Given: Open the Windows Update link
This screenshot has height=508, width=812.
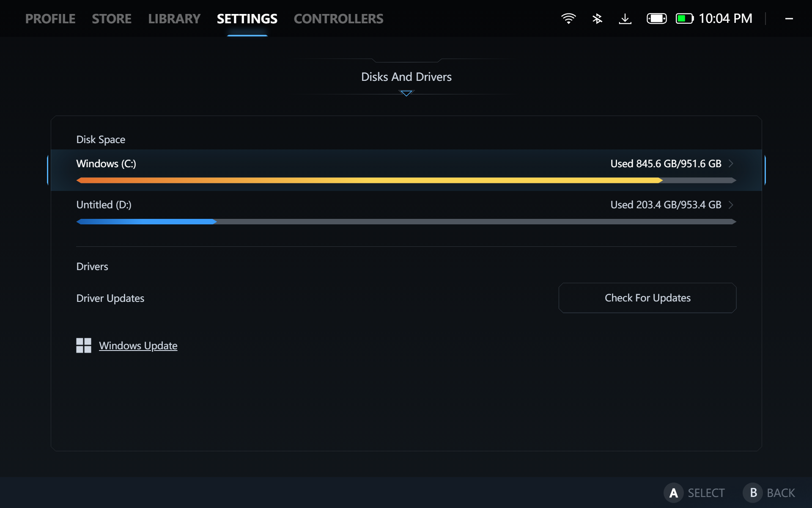Looking at the screenshot, I should click(138, 345).
